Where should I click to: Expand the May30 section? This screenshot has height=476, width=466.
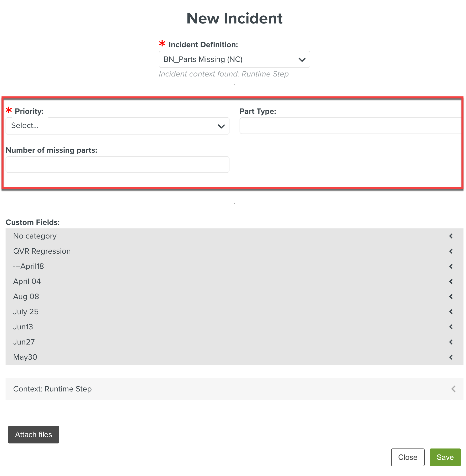click(x=234, y=357)
